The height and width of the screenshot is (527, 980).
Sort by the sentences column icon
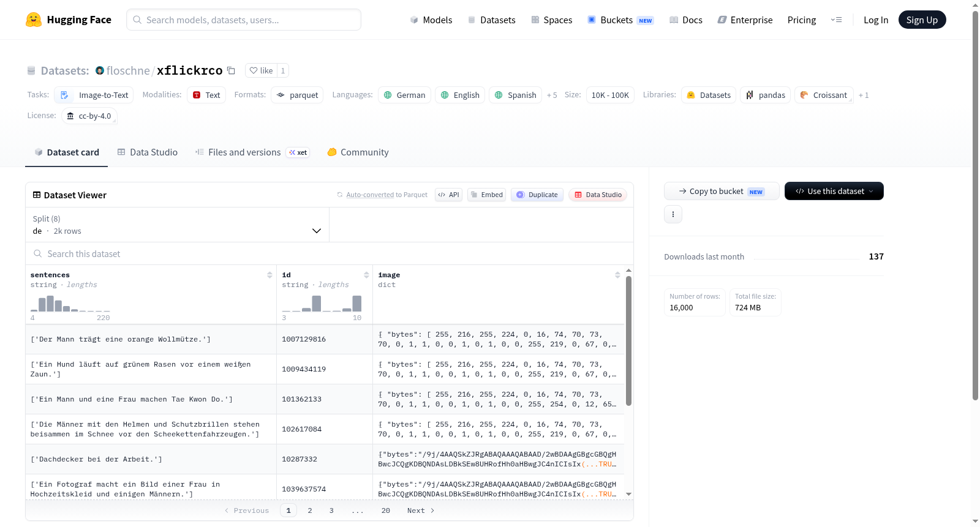click(269, 275)
